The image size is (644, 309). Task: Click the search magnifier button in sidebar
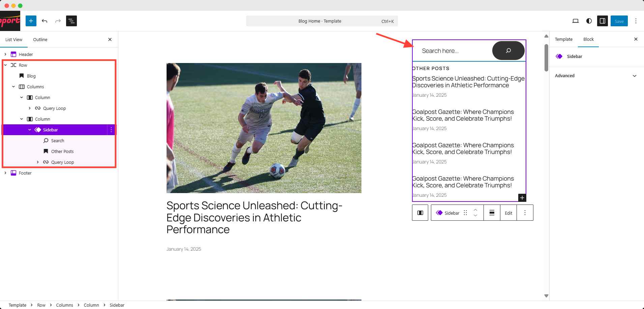[508, 51]
